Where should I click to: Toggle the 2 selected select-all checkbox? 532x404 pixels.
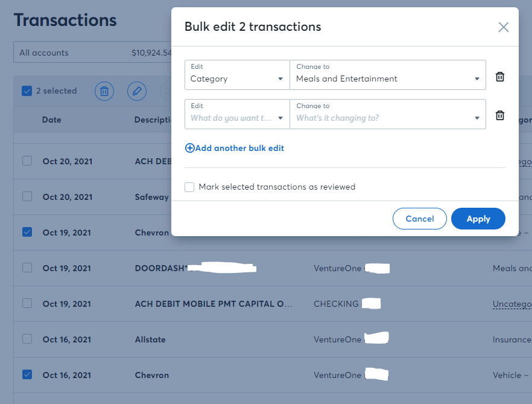coord(27,91)
